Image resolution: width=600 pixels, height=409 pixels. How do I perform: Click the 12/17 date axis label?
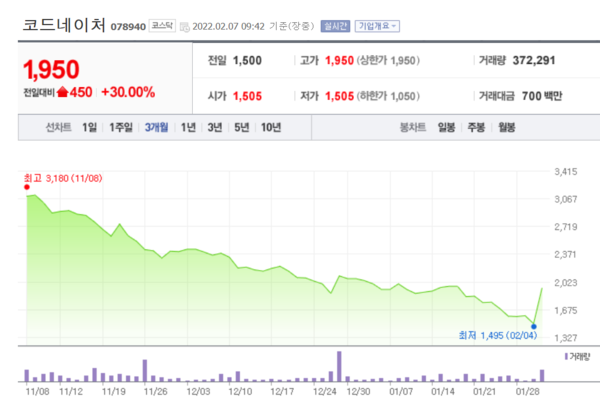(x=282, y=392)
